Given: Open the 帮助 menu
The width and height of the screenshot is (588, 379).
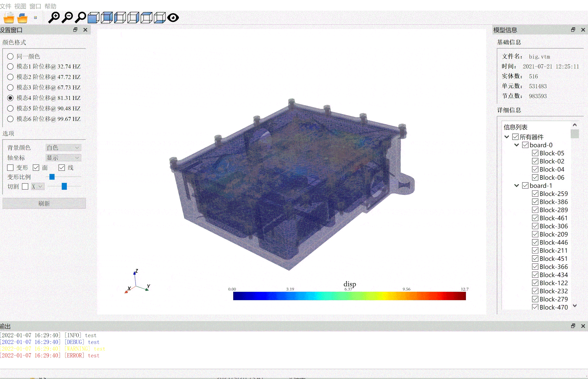Looking at the screenshot, I should point(50,6).
